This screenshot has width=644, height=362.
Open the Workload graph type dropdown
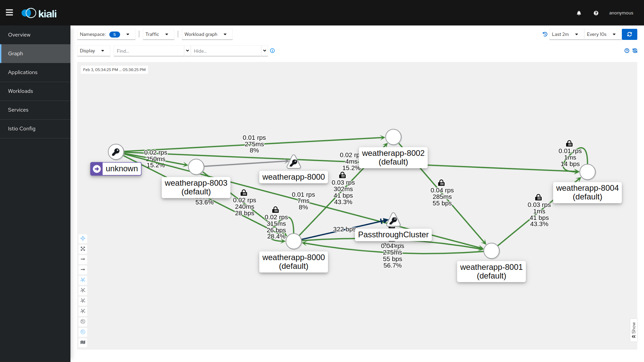(207, 34)
